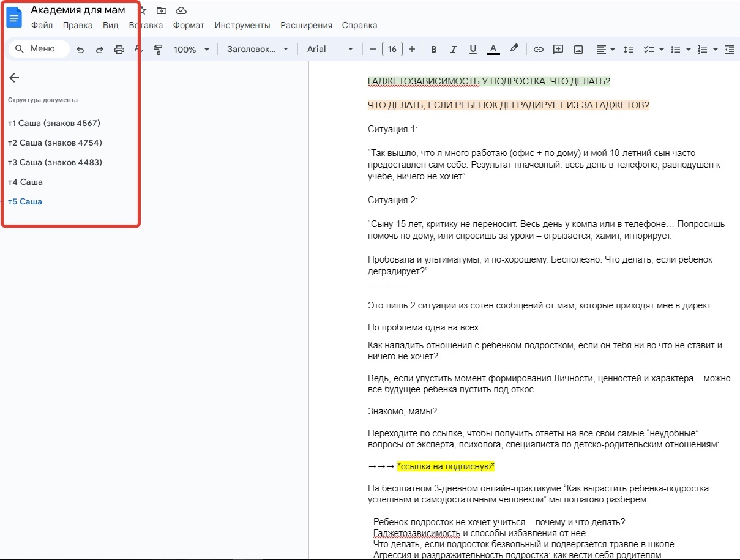
Task: Toggle bold formatting
Action: click(x=433, y=50)
